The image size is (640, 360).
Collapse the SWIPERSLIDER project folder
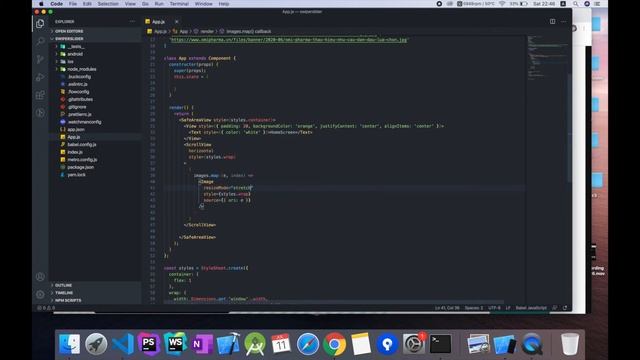point(69,39)
